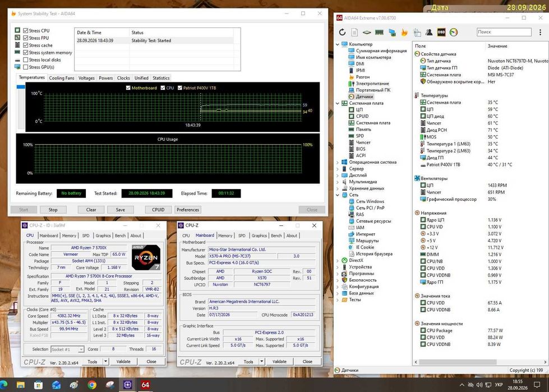Expand the Дисплей tree node
The width and height of the screenshot is (549, 392).
pyautogui.click(x=338, y=176)
